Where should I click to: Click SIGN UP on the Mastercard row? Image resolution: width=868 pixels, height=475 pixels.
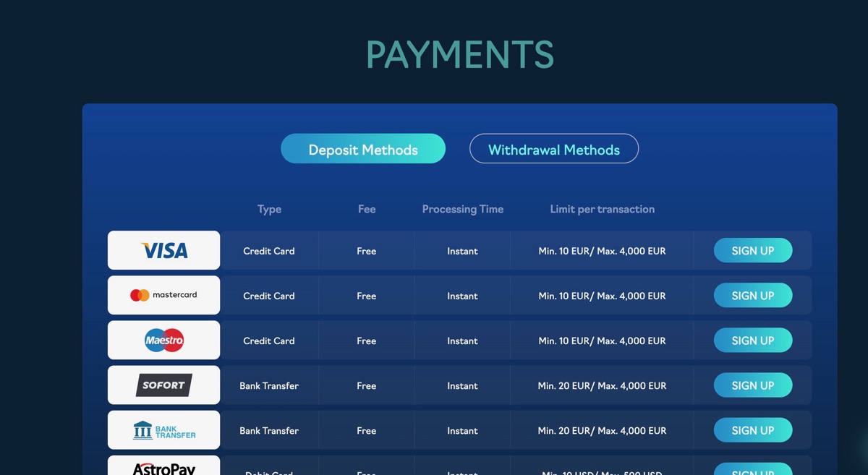point(753,295)
